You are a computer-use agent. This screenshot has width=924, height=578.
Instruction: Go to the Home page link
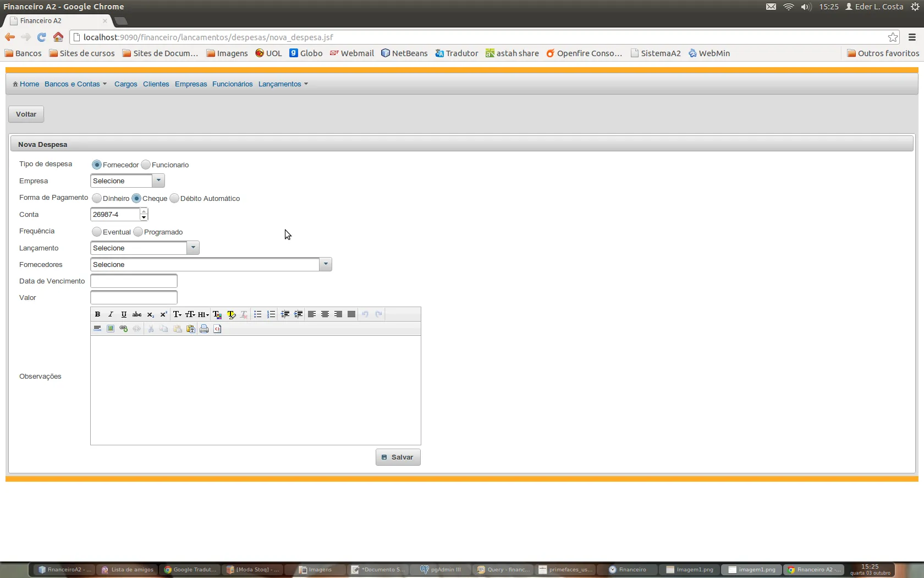tap(26, 84)
